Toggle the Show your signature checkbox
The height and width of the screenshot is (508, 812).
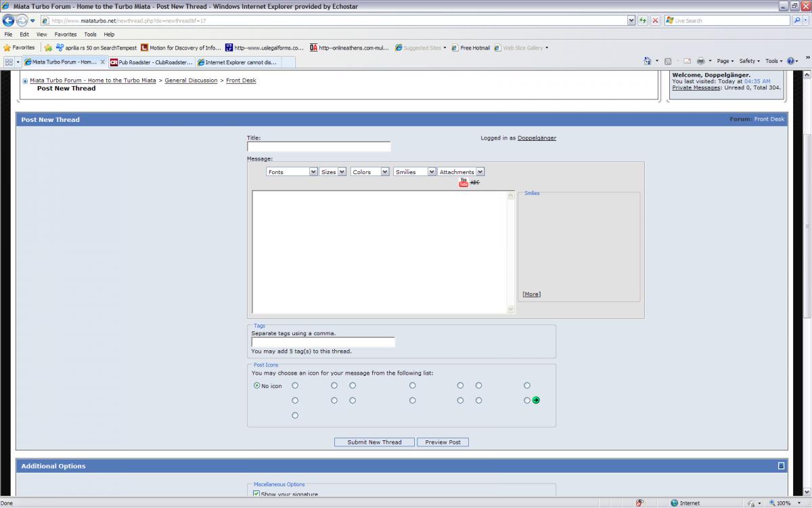(256, 494)
